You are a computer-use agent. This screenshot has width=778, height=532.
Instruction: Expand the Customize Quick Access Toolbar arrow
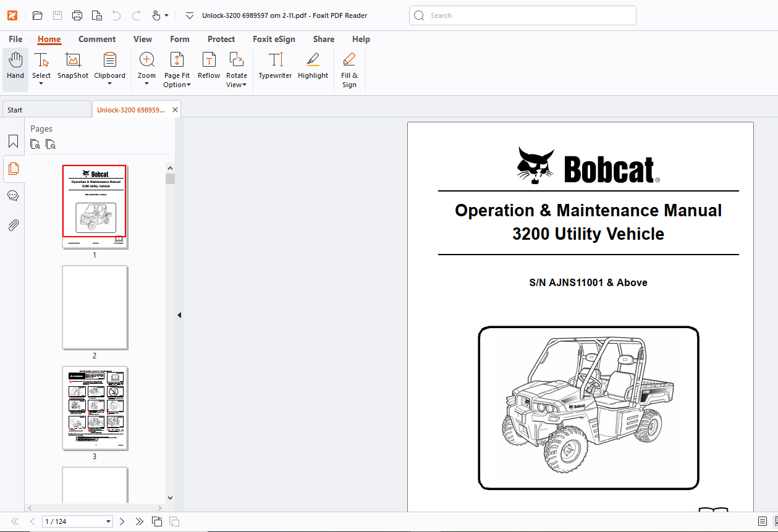coord(190,15)
